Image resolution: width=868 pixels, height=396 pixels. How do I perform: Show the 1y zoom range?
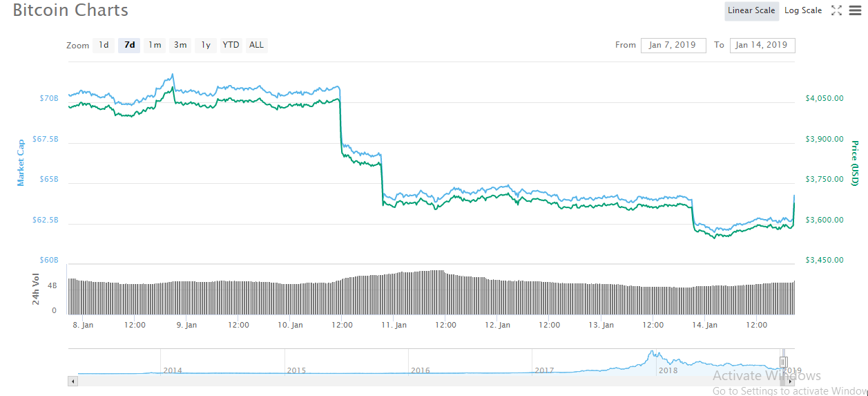[206, 45]
